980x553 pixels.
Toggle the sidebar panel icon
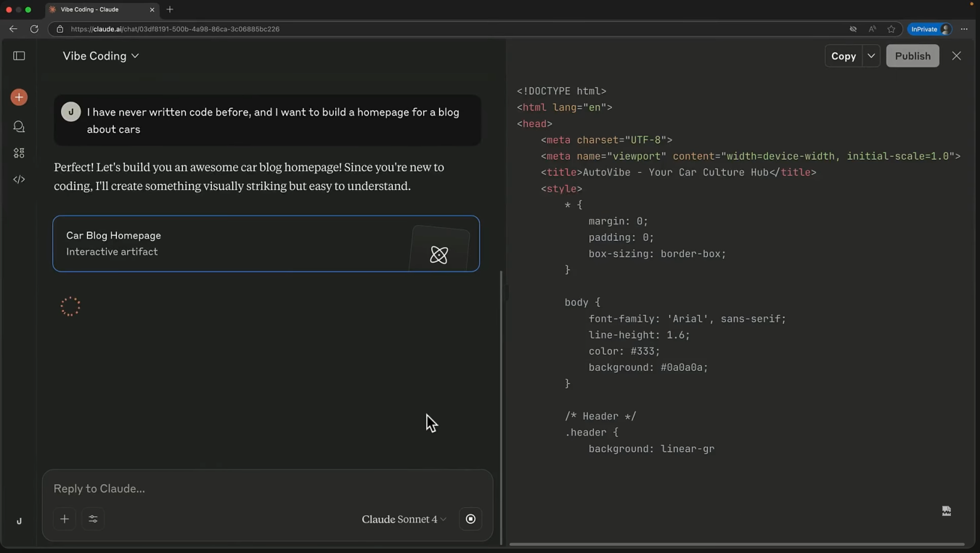[x=19, y=56]
